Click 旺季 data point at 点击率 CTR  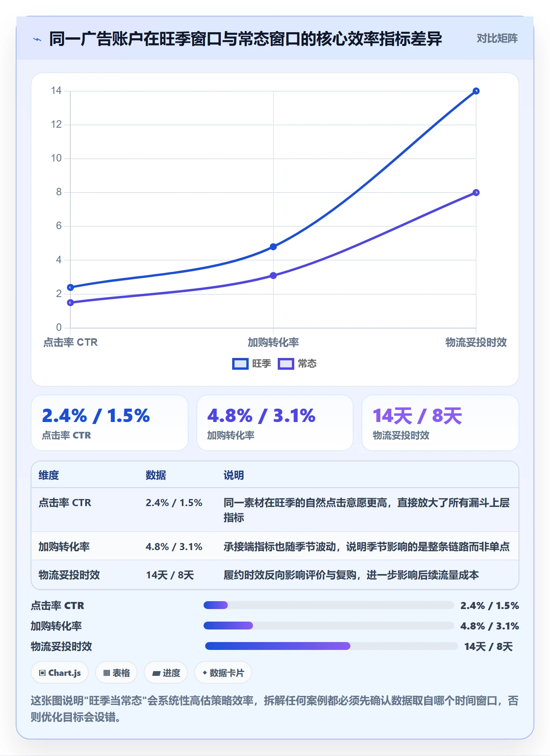[71, 287]
